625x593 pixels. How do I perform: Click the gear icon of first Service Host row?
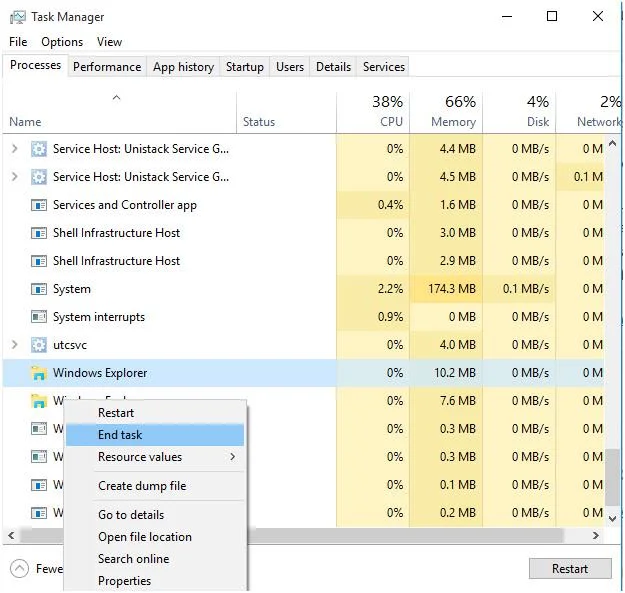pos(39,149)
